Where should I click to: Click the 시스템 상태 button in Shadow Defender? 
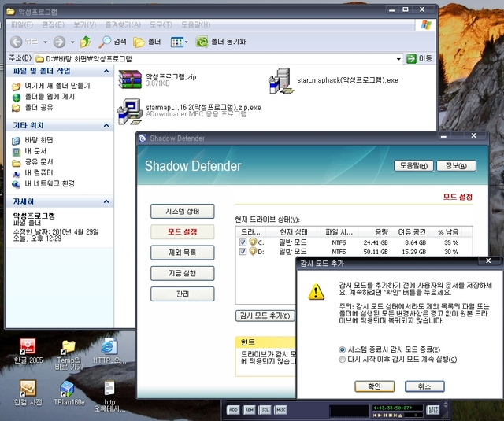(182, 212)
